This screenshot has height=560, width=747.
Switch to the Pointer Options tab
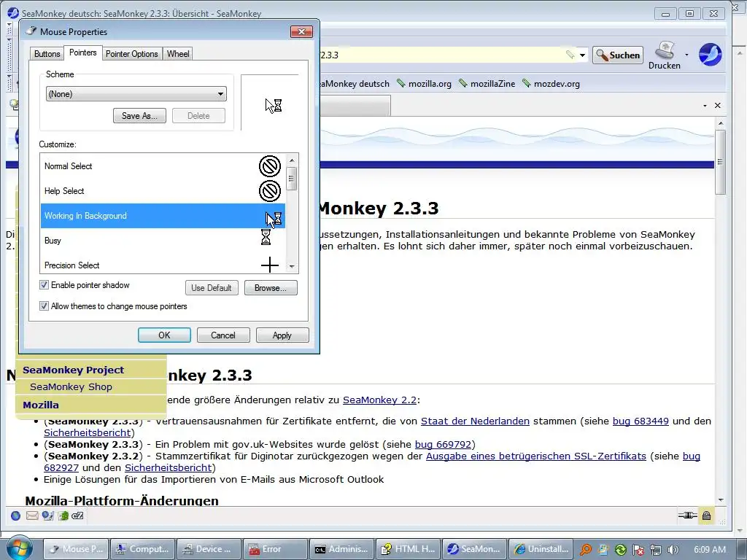[x=131, y=54]
